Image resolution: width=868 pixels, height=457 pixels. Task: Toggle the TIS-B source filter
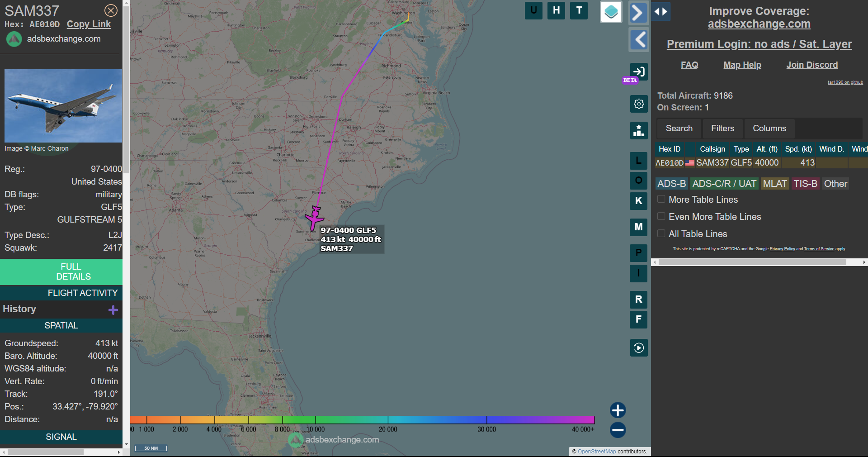pyautogui.click(x=806, y=184)
